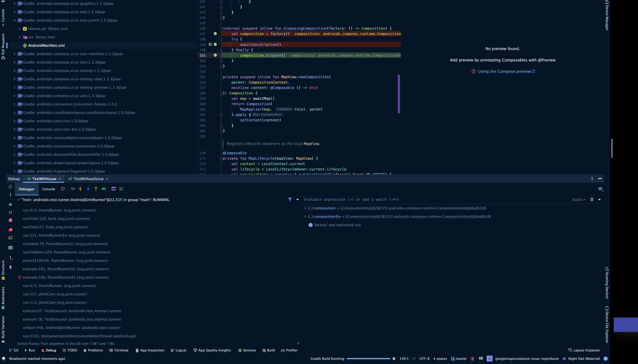
Task: Toggle breakpoint on line 147
Action: pos(215,34)
